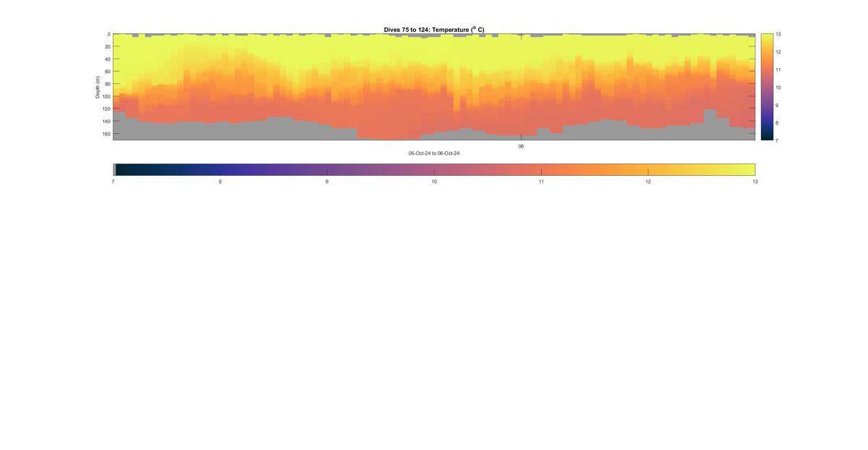
Task: Click the depth tick label '80'
Action: click(107, 84)
